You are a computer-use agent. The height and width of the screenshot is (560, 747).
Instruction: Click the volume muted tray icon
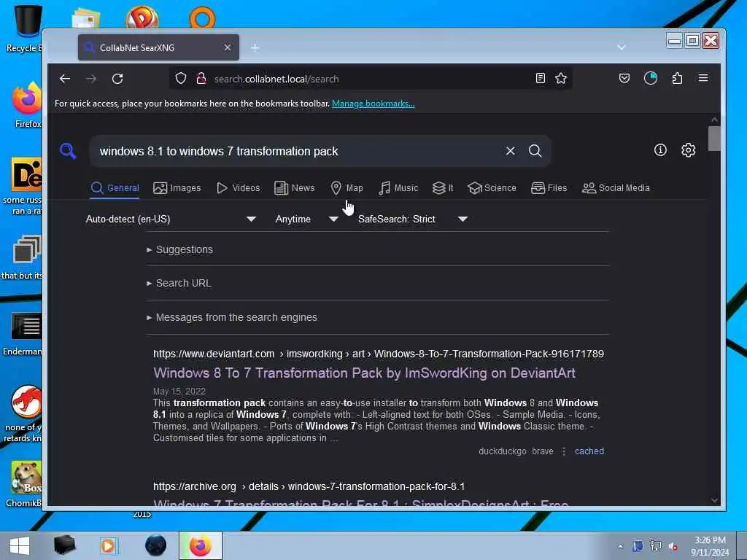673,546
